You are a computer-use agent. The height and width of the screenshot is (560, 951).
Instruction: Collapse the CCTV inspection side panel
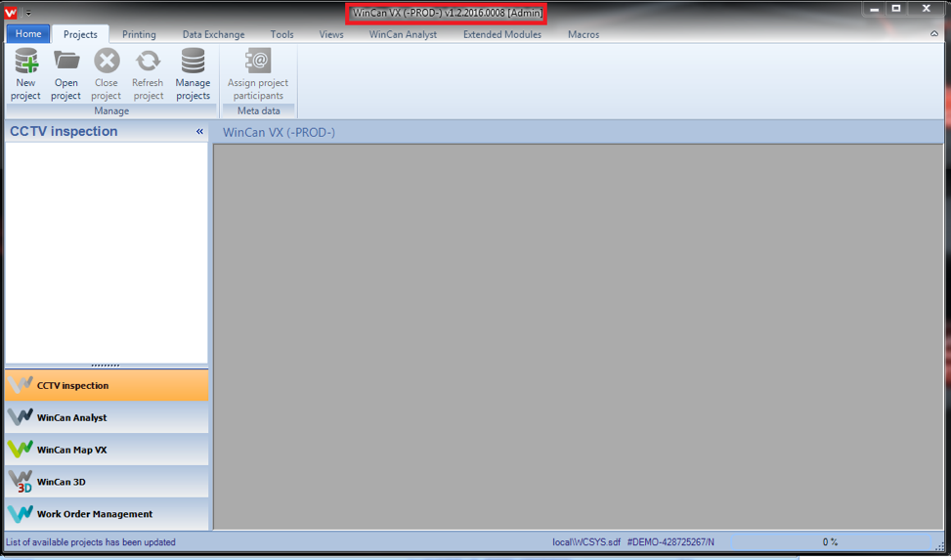pos(199,131)
